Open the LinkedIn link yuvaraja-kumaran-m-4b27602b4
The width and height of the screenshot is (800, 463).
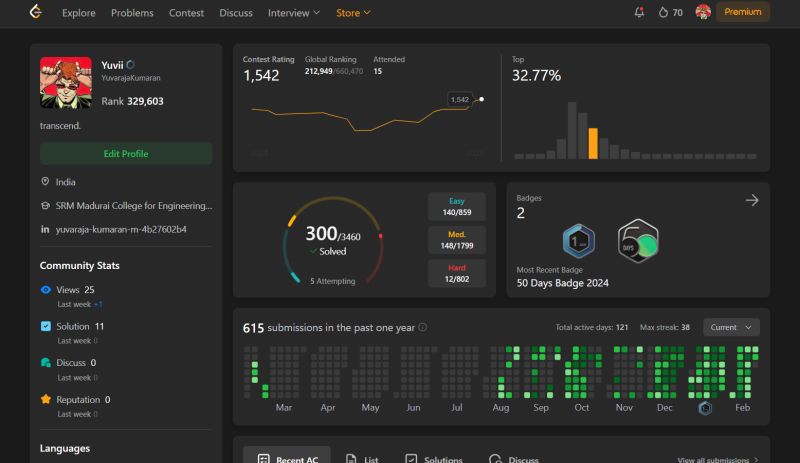pos(121,229)
